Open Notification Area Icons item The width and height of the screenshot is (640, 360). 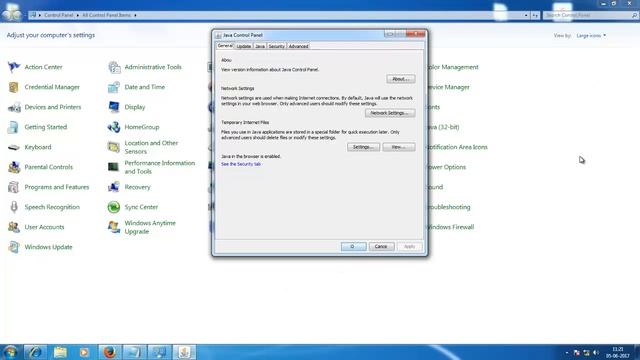(457, 147)
